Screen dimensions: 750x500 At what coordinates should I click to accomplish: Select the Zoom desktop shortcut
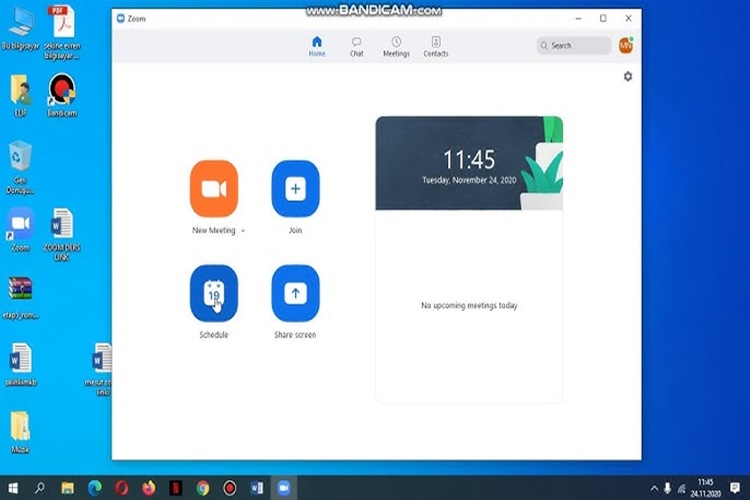pyautogui.click(x=21, y=230)
